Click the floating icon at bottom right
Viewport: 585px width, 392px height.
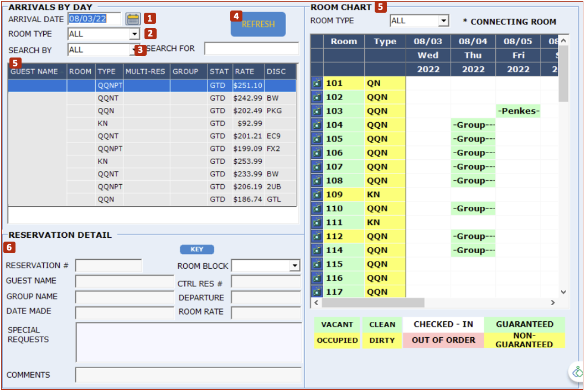(x=577, y=372)
